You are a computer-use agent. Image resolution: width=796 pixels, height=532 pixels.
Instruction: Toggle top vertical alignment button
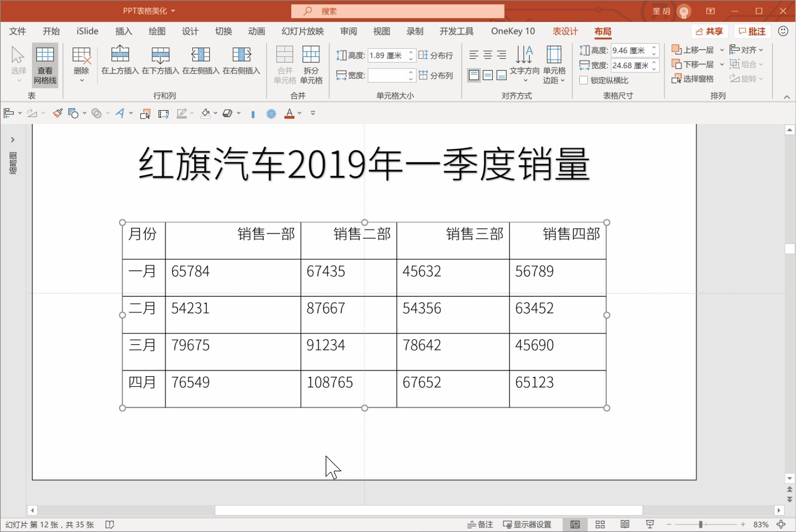pos(474,75)
